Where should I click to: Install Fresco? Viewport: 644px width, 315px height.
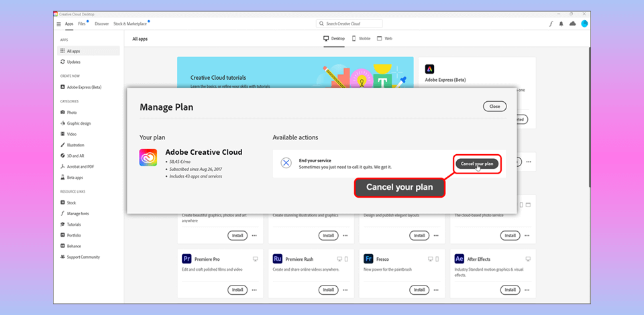[419, 290]
